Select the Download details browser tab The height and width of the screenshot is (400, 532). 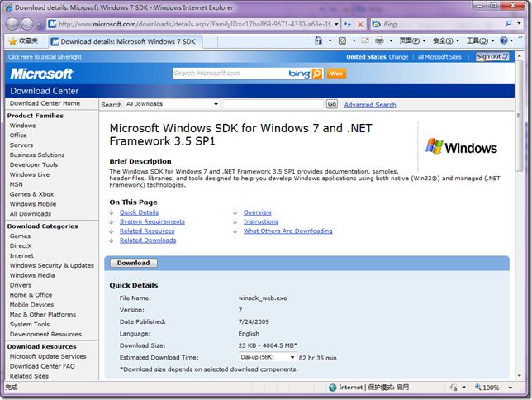click(x=125, y=42)
